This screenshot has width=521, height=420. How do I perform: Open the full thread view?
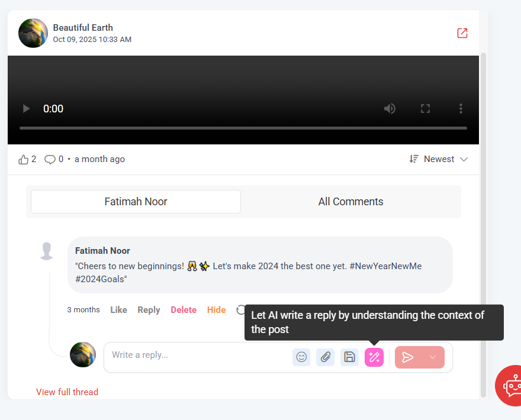pos(67,392)
